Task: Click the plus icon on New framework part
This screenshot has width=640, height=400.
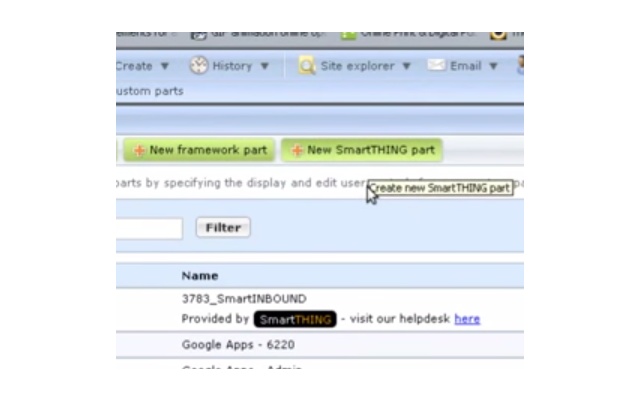Action: coord(139,150)
